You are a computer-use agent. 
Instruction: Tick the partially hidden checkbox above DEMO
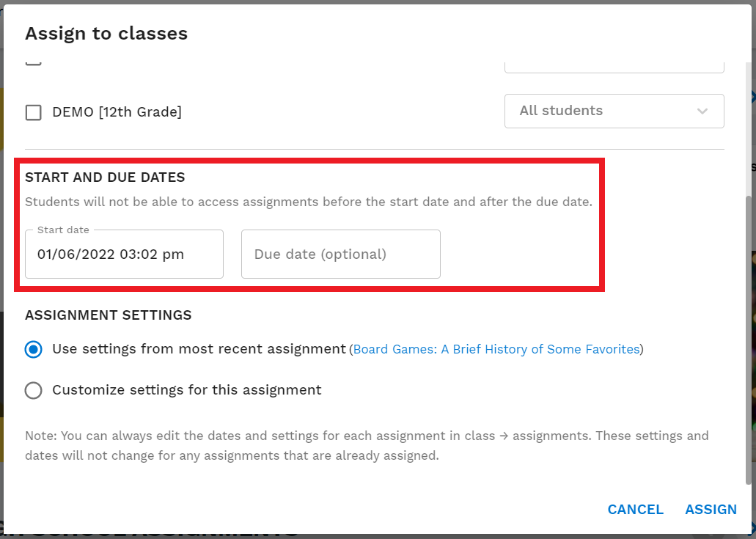coord(33,62)
